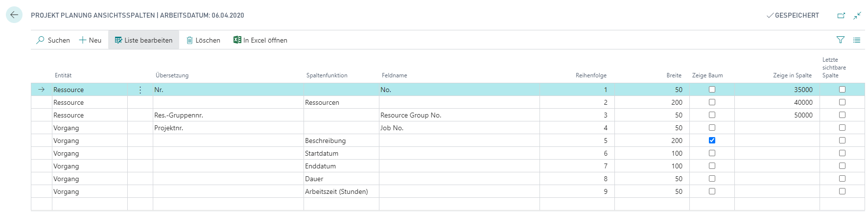The width and height of the screenshot is (868, 212).
Task: Uncheck Zeige Baum for Beschreibung row
Action: [x=712, y=141]
